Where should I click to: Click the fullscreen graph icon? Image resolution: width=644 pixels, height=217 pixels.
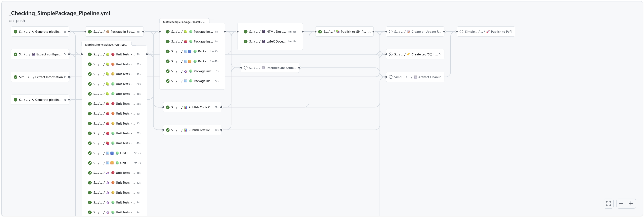coord(608,203)
